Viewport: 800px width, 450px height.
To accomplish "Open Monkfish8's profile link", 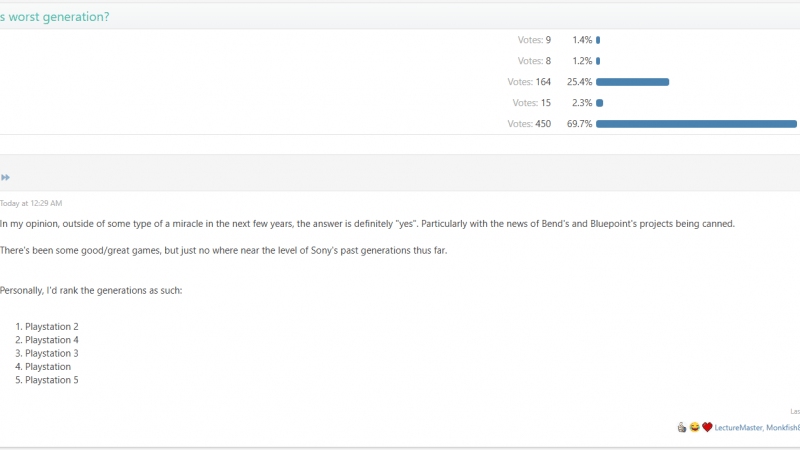I will 783,428.
